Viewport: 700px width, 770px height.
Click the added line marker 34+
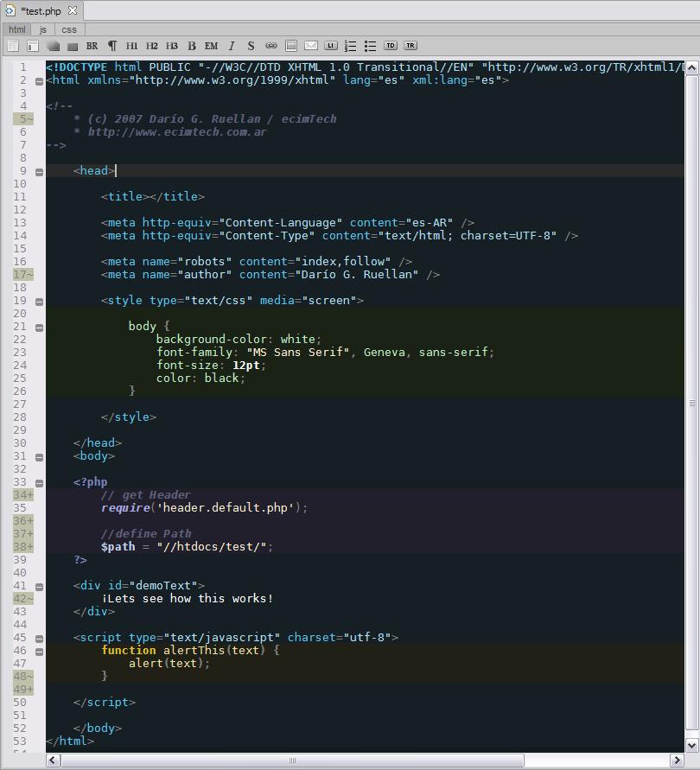click(x=23, y=495)
